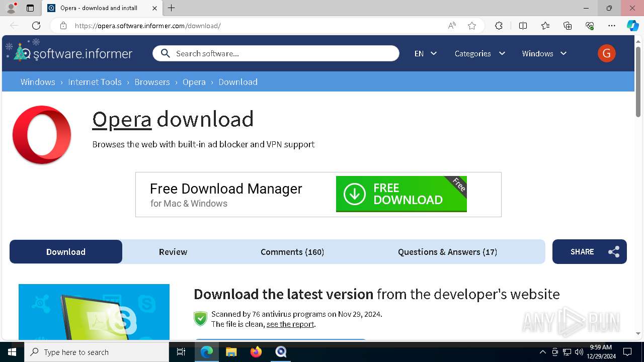Open the browser profile icon

[11, 8]
